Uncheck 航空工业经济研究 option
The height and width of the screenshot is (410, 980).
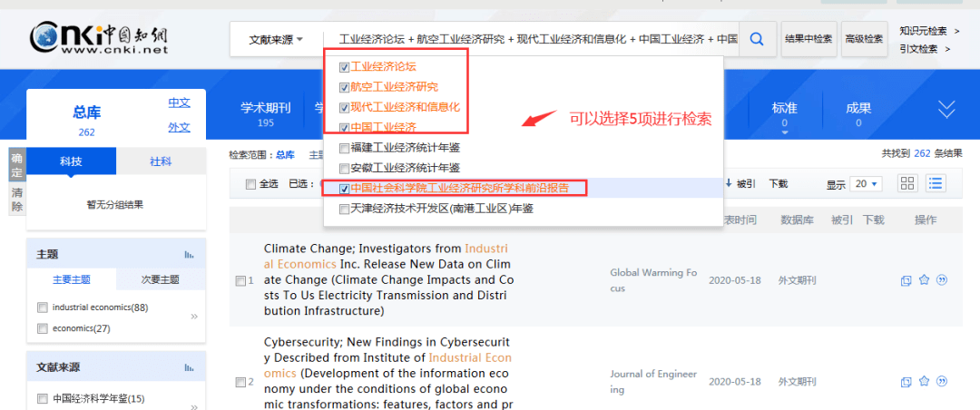point(344,87)
